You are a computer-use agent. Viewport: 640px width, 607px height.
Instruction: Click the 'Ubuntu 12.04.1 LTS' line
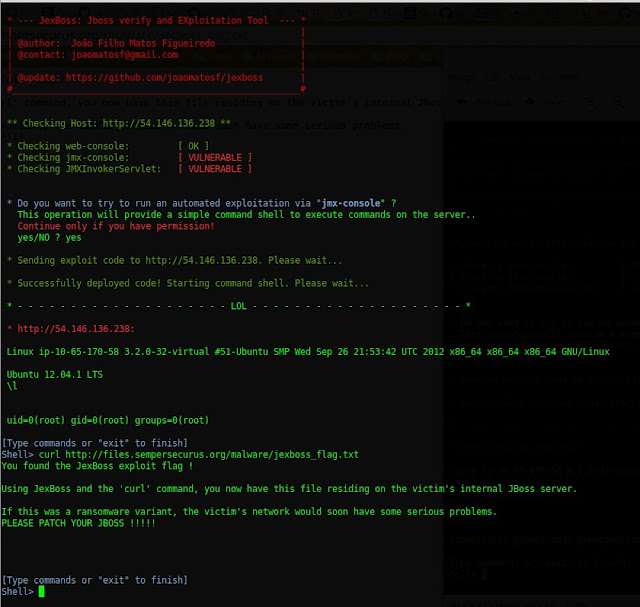[x=55, y=375]
